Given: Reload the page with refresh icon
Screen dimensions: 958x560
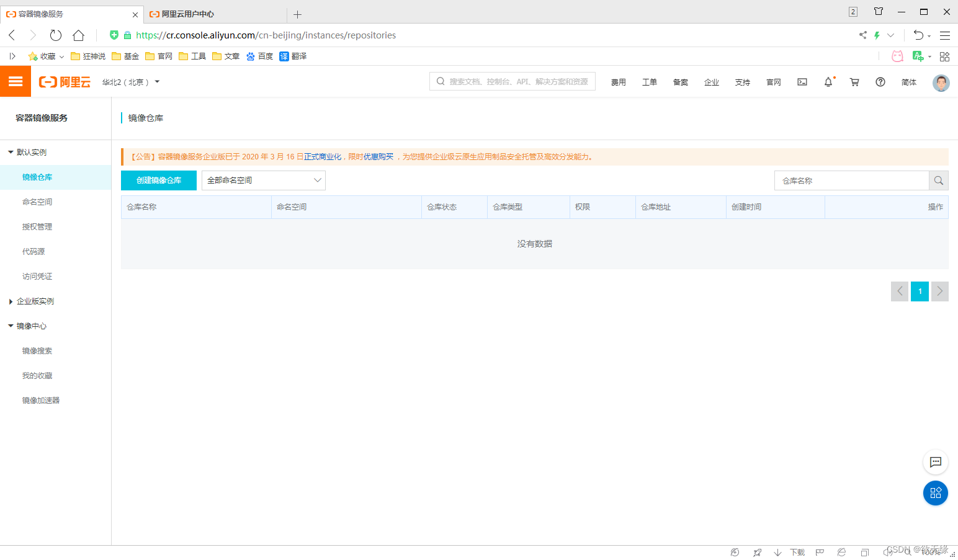Looking at the screenshot, I should [x=56, y=35].
